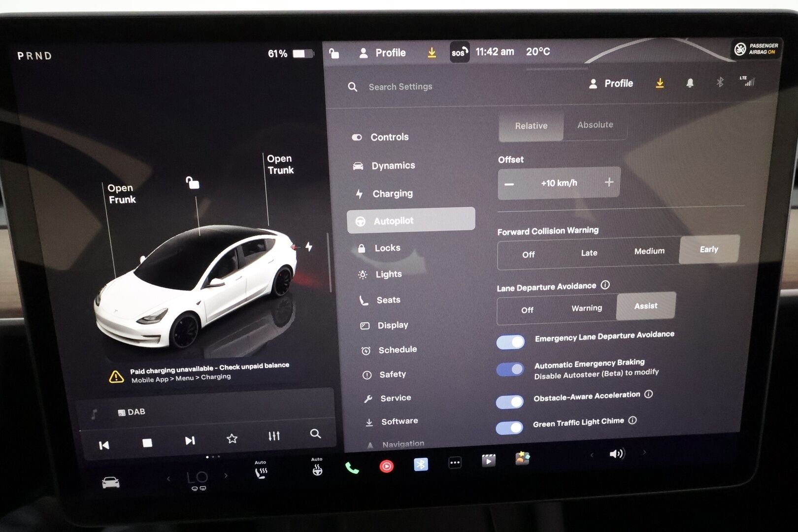Set Forward Collision Warning to Off
Viewport: 798px width, 532px height.
(x=528, y=255)
